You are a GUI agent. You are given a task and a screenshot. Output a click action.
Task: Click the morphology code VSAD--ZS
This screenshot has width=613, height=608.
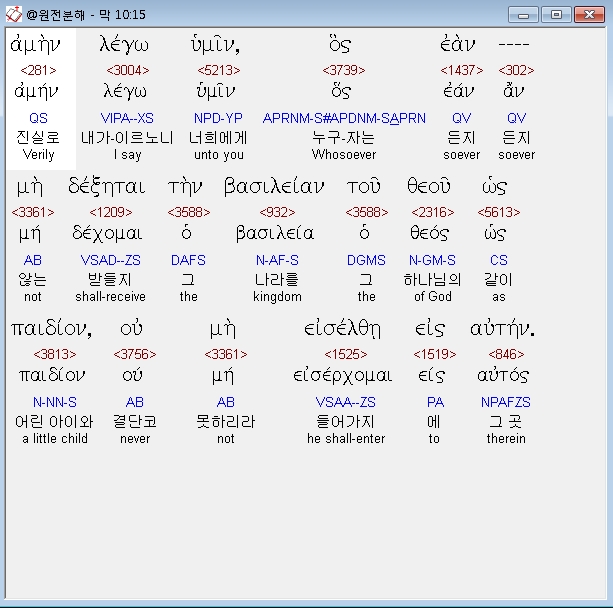[111, 260]
